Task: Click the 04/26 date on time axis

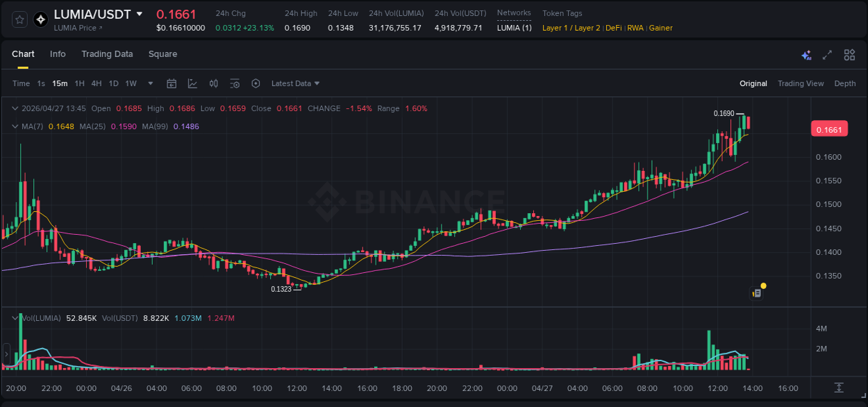Action: coord(122,388)
